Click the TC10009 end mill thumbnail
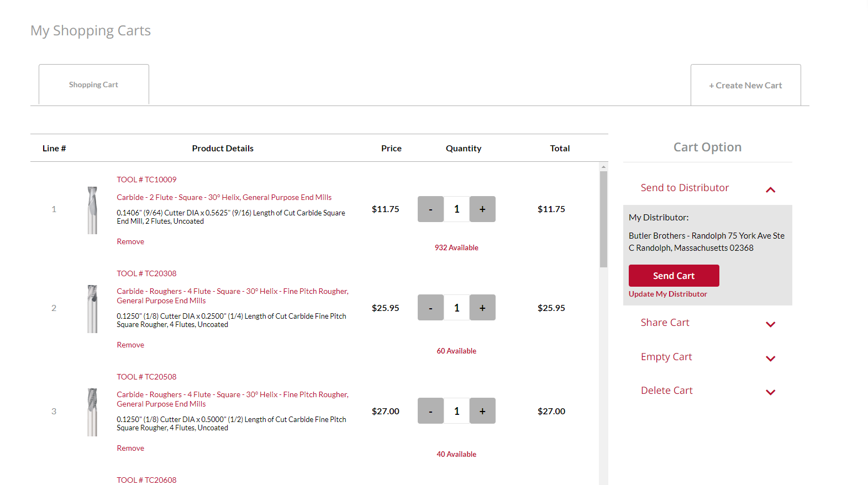Image resolution: width=868 pixels, height=485 pixels. pos(92,210)
